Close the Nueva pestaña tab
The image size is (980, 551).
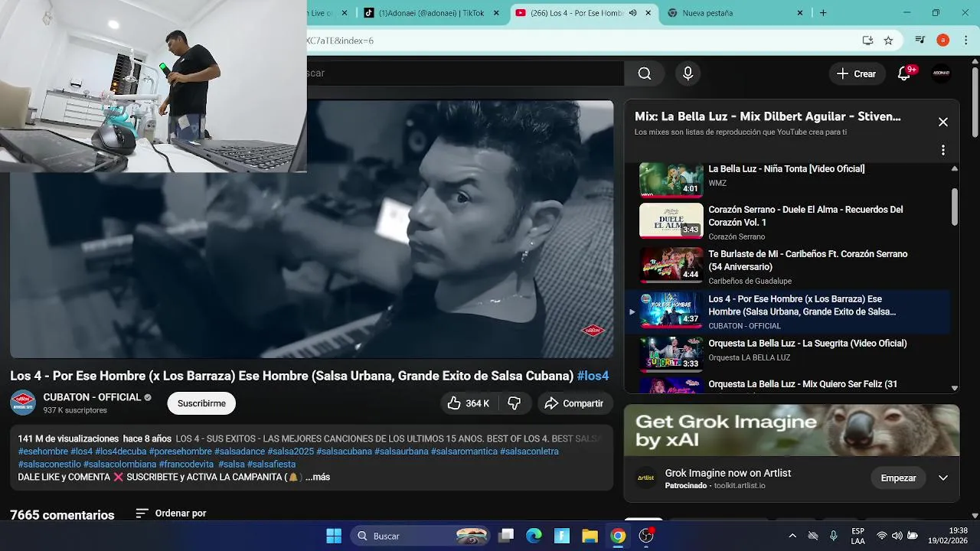click(800, 13)
